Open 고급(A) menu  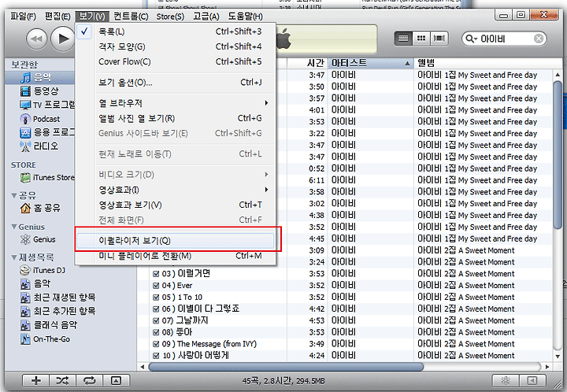point(206,17)
